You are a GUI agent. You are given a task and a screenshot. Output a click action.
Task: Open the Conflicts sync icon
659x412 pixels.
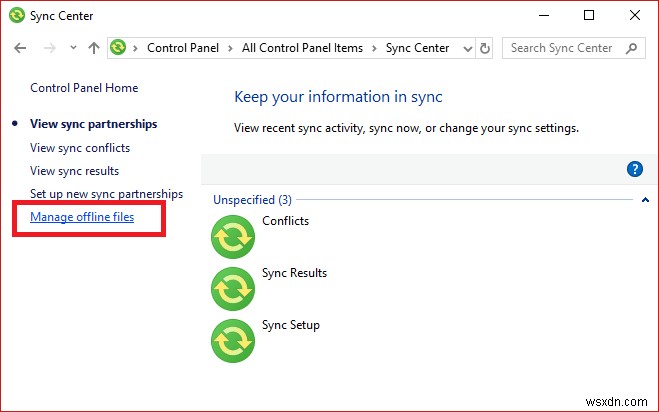234,237
